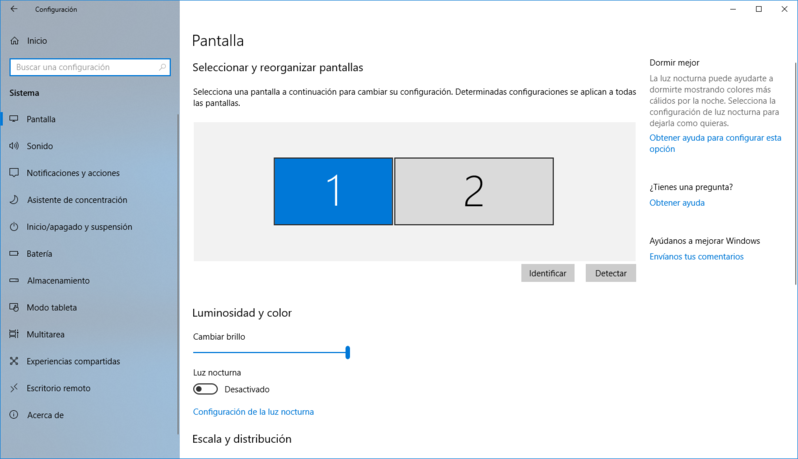Click the Batería icon

tap(14, 254)
